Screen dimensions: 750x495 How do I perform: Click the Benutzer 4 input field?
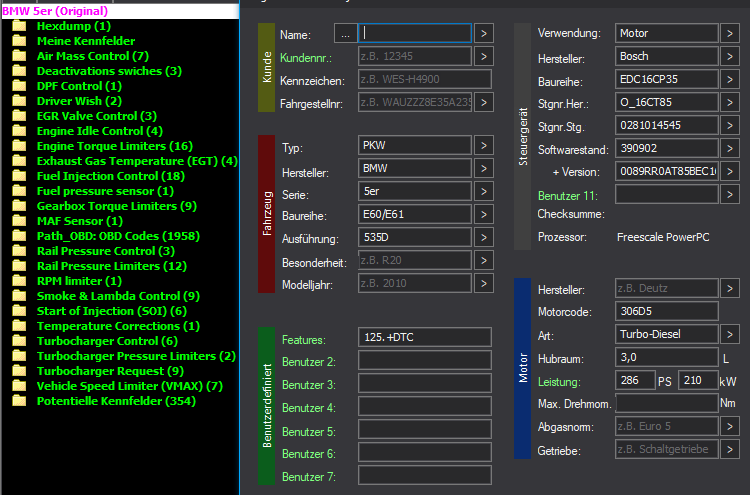(425, 406)
